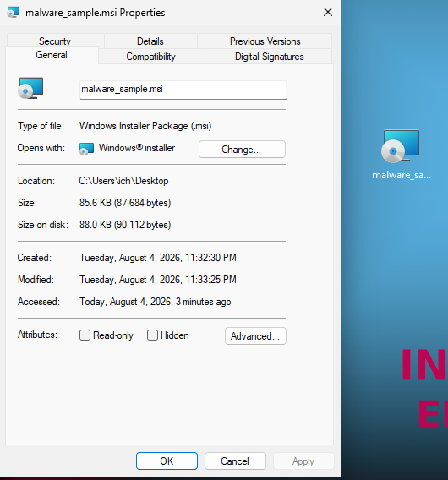Click size on disk value 88.0 KB

click(x=125, y=225)
